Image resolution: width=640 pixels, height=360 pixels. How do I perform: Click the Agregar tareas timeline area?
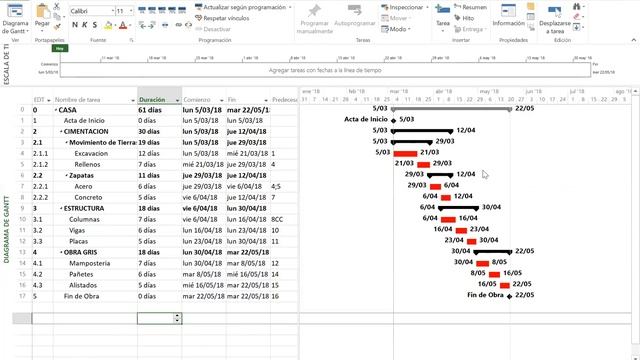click(325, 70)
